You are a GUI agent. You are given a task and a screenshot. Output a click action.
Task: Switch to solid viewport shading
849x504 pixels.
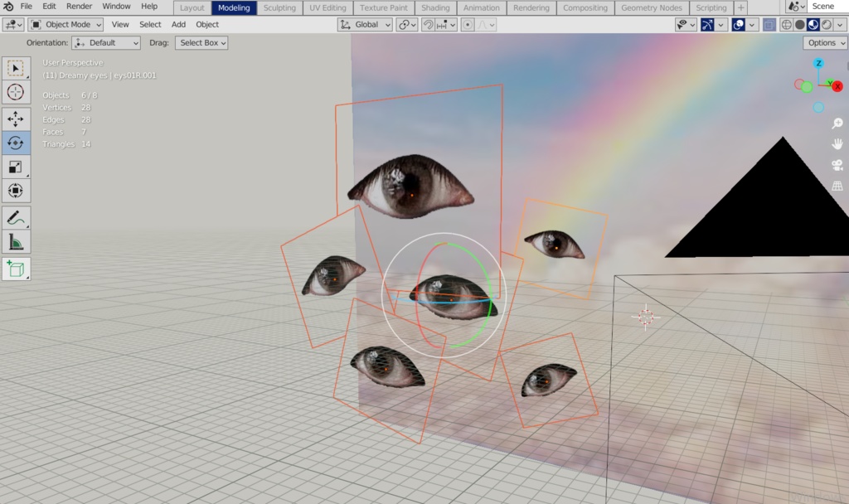800,24
